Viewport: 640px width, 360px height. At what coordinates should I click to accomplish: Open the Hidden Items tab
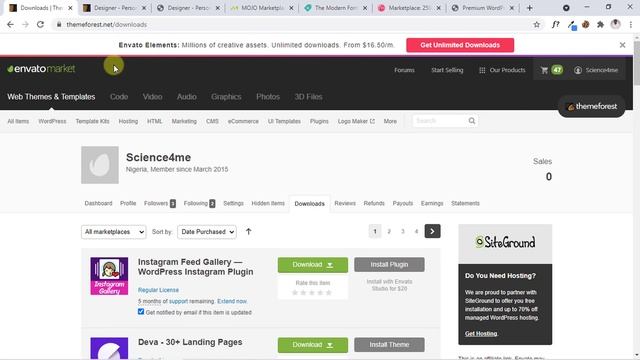coord(268,203)
